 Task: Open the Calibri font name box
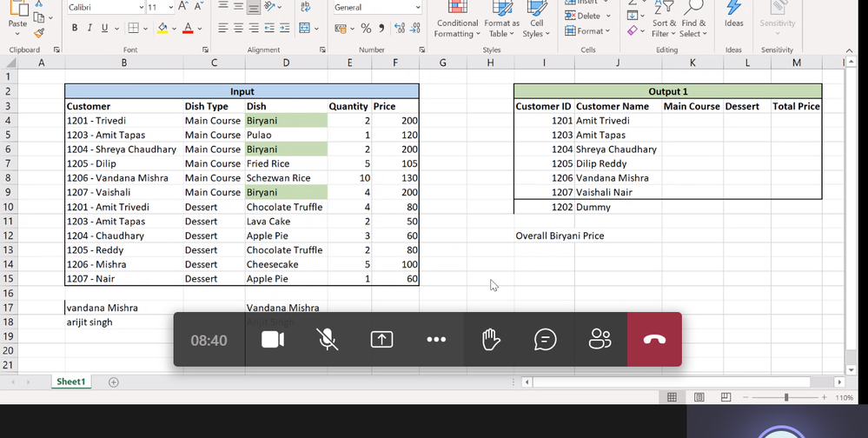click(106, 7)
